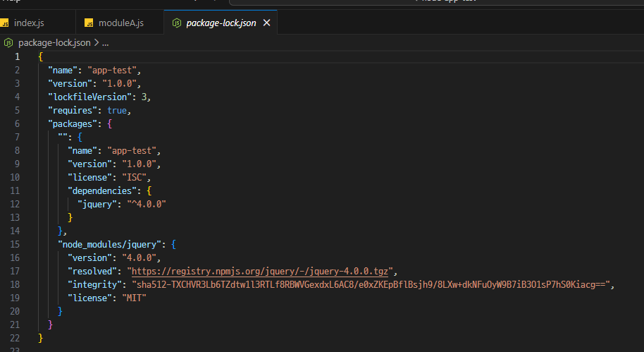Click the "1.0.0" version on line 9
Image resolution: width=644 pixels, height=352 pixels.
click(140, 164)
